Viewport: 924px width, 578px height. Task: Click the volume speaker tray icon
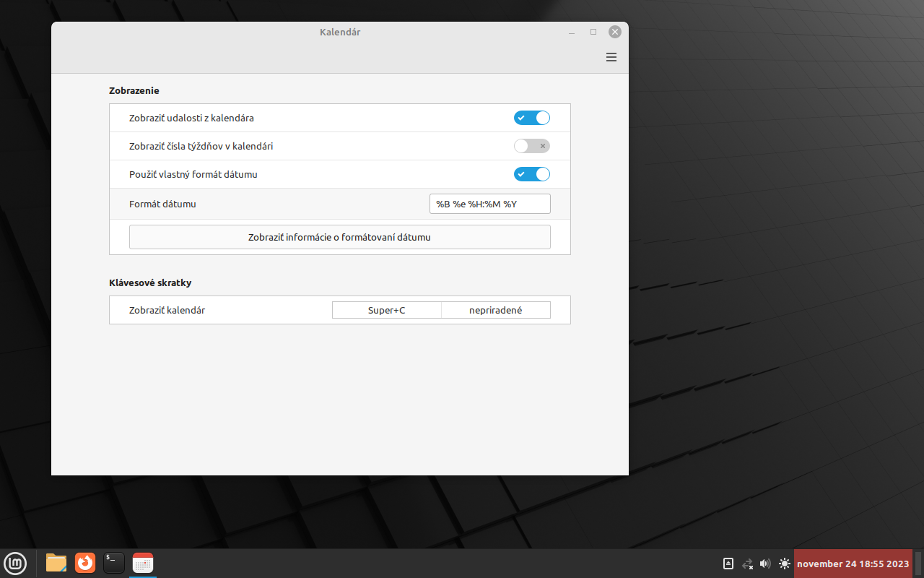click(765, 564)
